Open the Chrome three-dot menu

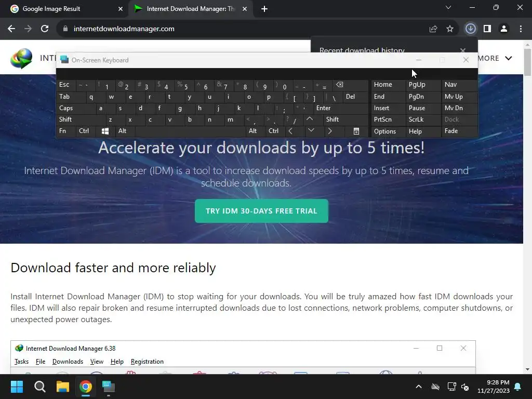pos(521,29)
